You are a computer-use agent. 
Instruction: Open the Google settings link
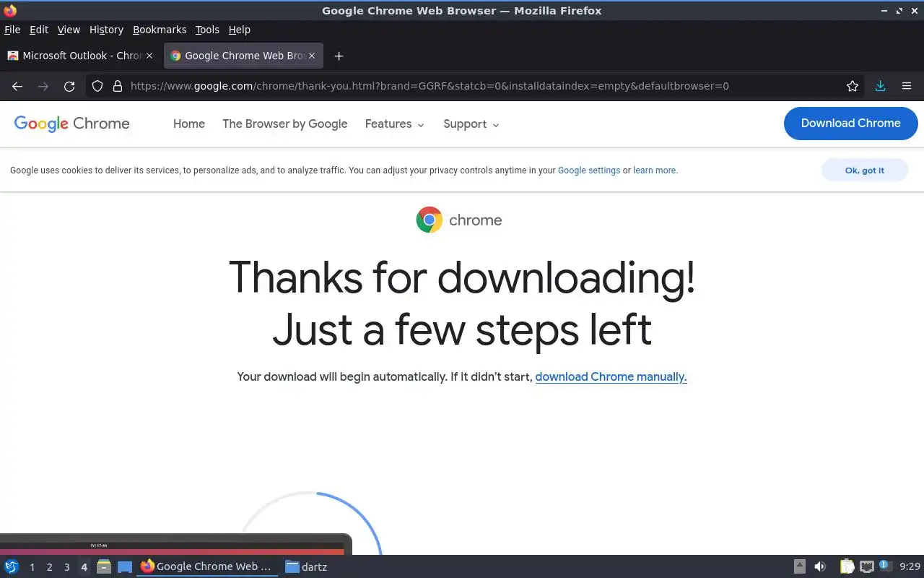589,171
